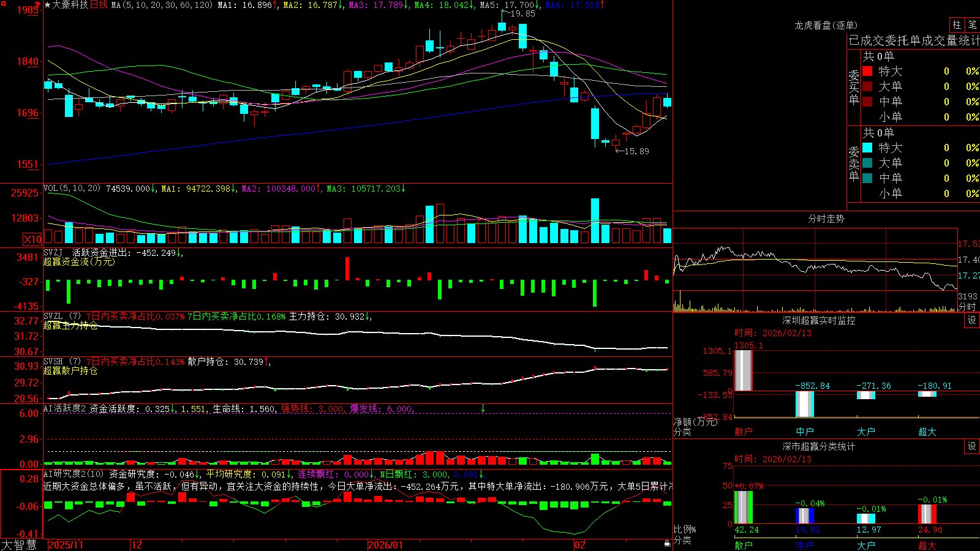This screenshot has height=551, width=980.
Task: Click the 龙虎看盘(逐单) panel title
Action: click(x=826, y=25)
